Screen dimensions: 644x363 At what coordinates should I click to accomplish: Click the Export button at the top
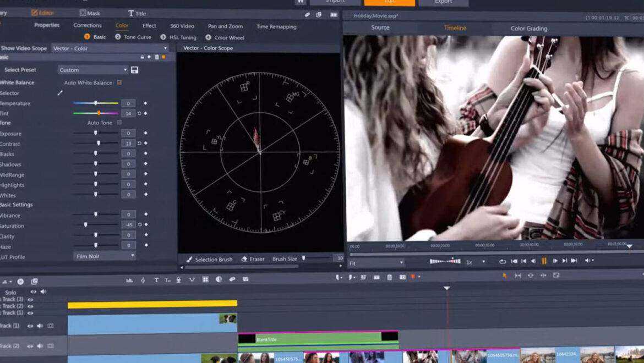pyautogui.click(x=445, y=3)
